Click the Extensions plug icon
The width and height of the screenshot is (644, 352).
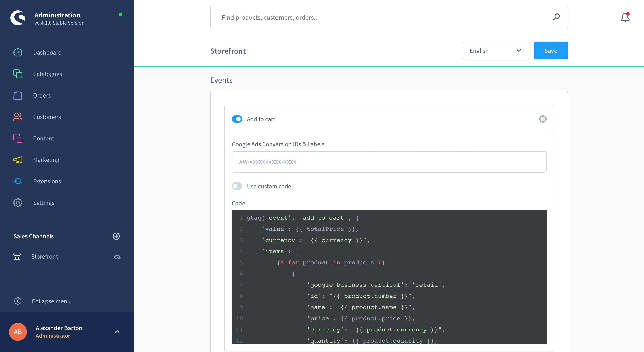pyautogui.click(x=18, y=181)
